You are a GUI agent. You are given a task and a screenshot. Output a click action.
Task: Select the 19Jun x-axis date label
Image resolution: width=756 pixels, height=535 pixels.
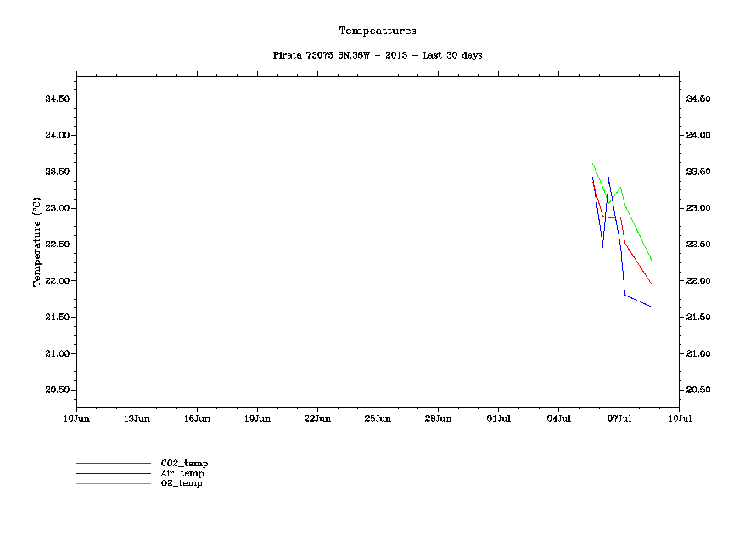click(257, 419)
